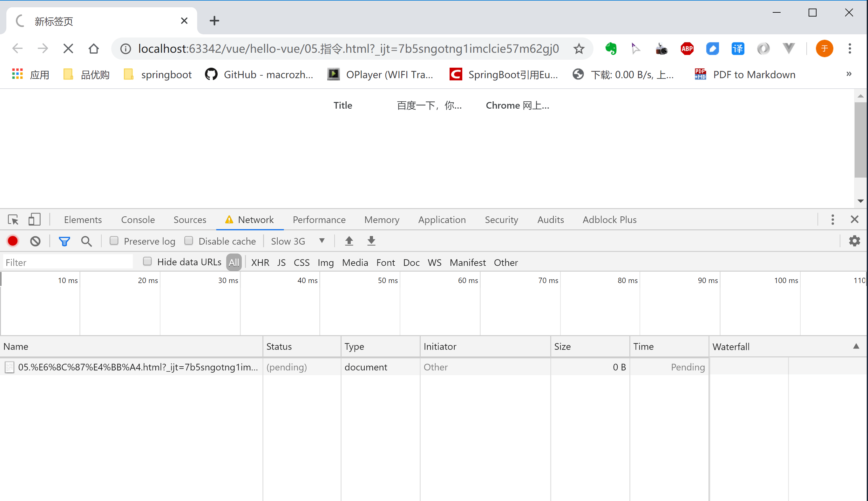
Task: Clear the network log
Action: click(35, 241)
